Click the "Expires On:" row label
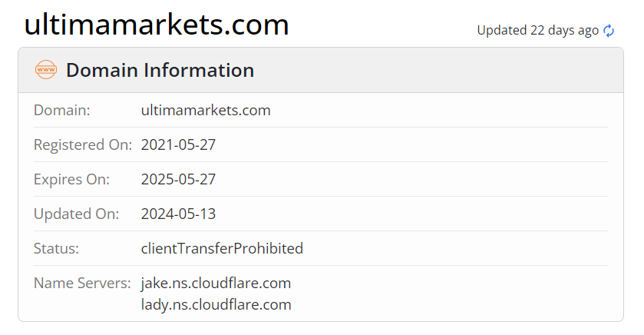The width and height of the screenshot is (644, 335). [71, 179]
